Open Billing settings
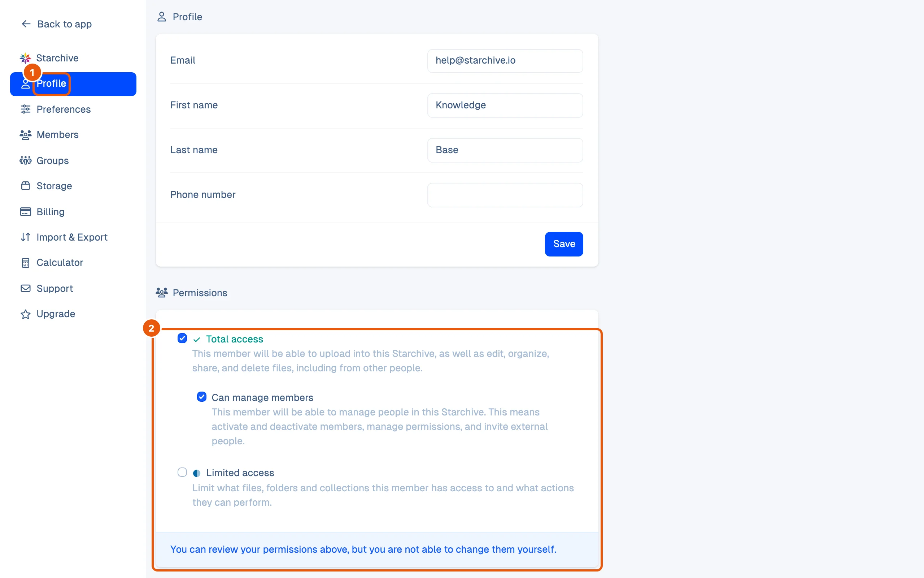 (51, 212)
